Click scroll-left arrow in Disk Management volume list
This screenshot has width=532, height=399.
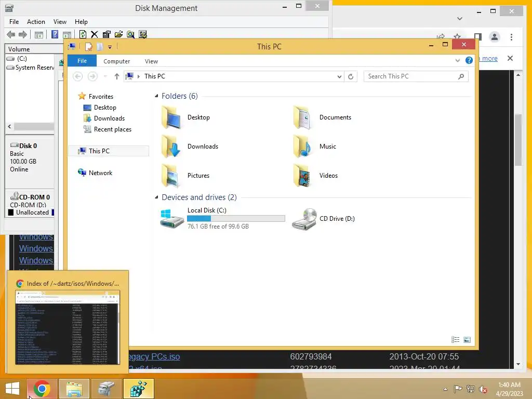[x=9, y=127]
